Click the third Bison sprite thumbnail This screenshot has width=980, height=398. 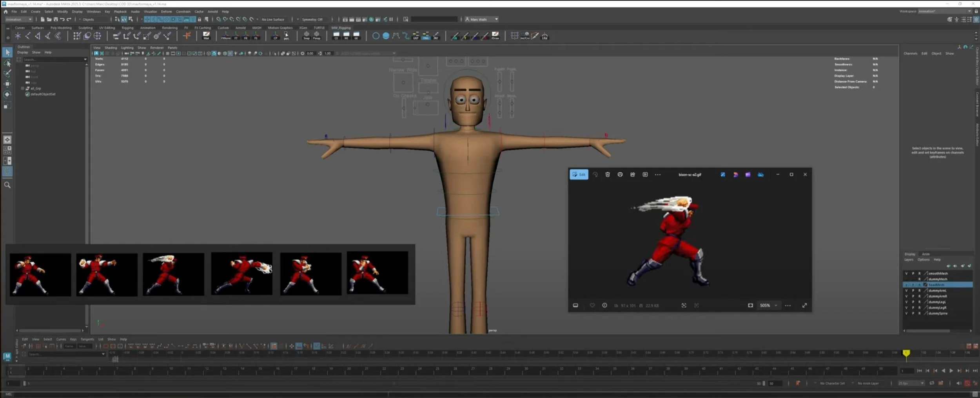pos(173,274)
